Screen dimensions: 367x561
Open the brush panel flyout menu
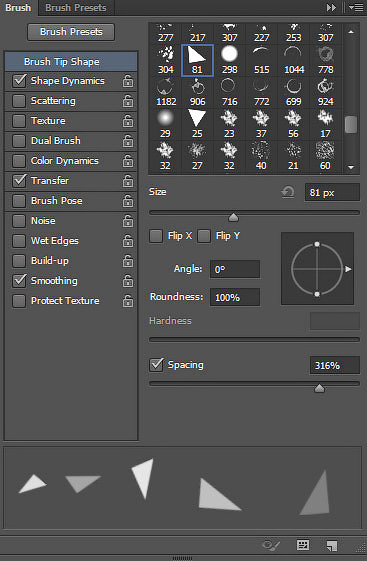point(356,8)
